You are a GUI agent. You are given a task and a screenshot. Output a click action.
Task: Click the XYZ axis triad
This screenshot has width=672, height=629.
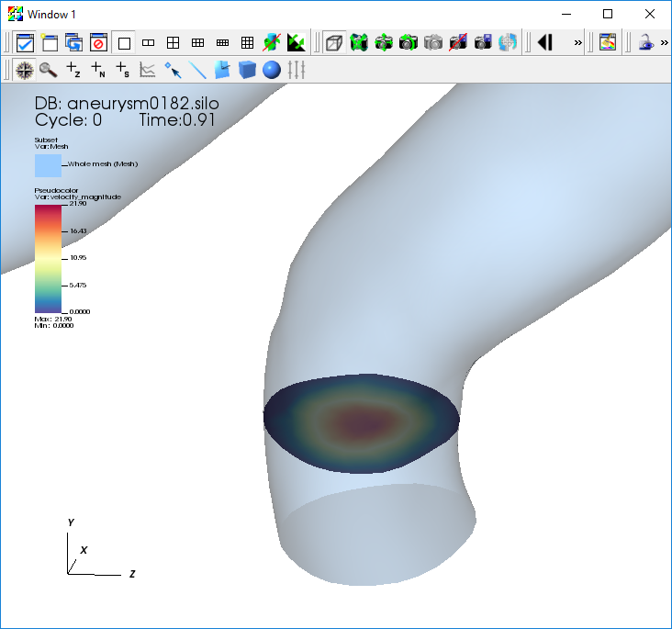pos(101,548)
